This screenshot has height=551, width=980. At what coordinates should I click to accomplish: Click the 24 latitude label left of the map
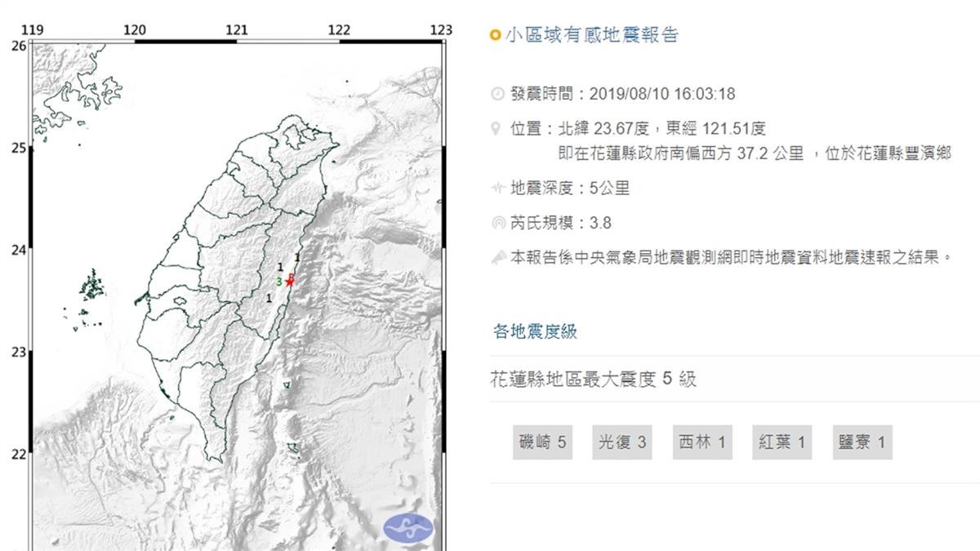pos(19,250)
